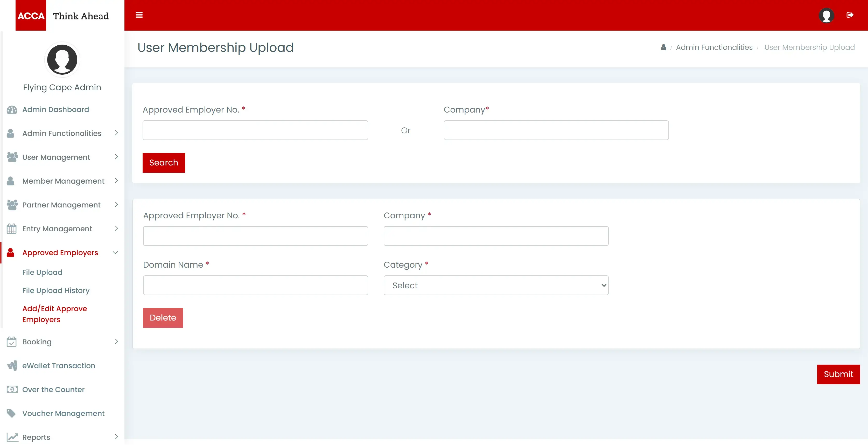Image resolution: width=868 pixels, height=445 pixels.
Task: Click the Domain Name input field
Action: click(255, 285)
